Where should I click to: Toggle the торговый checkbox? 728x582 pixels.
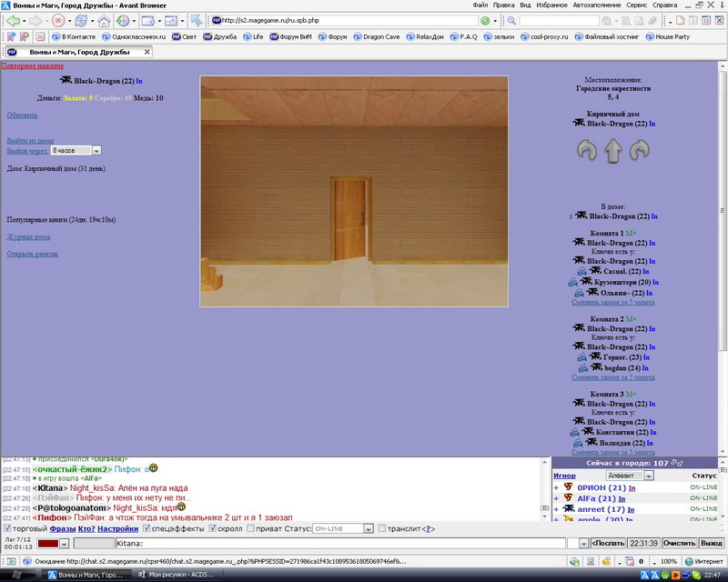tap(7, 528)
